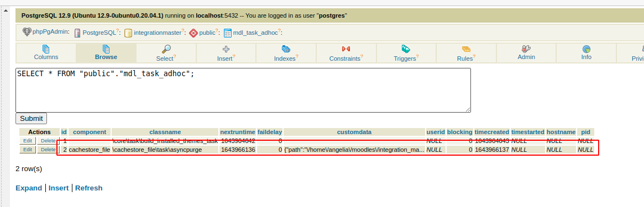Click the mdl_task_adhoc breadcrumb link

pos(255,33)
